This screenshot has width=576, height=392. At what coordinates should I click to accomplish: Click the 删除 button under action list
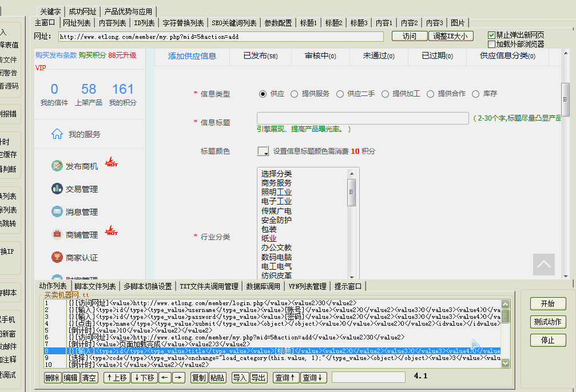click(x=53, y=378)
